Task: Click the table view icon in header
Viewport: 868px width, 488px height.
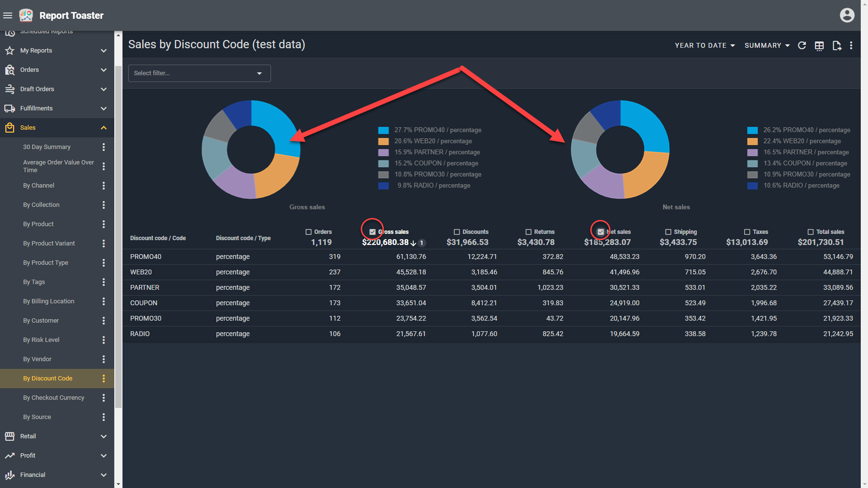Action: tap(819, 46)
